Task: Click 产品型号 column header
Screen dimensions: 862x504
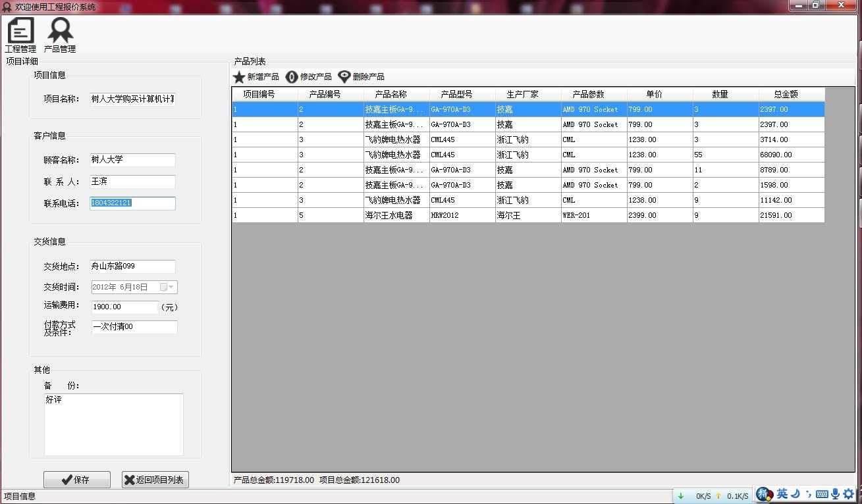Action: tap(462, 95)
